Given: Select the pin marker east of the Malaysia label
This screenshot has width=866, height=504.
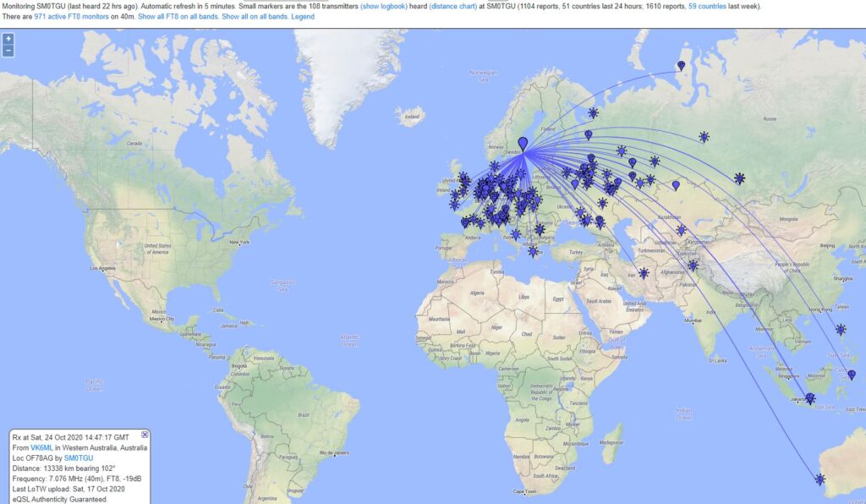Looking at the screenshot, I should tap(852, 375).
